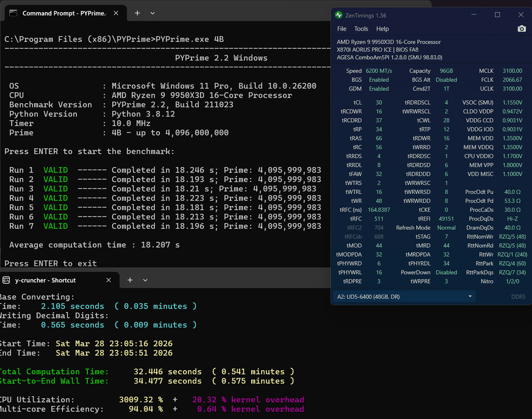
Task: Open the File menu in ZenTimings
Action: [x=341, y=29]
